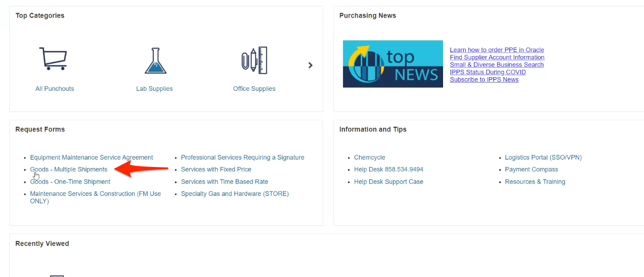Open Specialty Gas and Hardware (STORE) form
The width and height of the screenshot is (644, 277).
click(x=235, y=194)
